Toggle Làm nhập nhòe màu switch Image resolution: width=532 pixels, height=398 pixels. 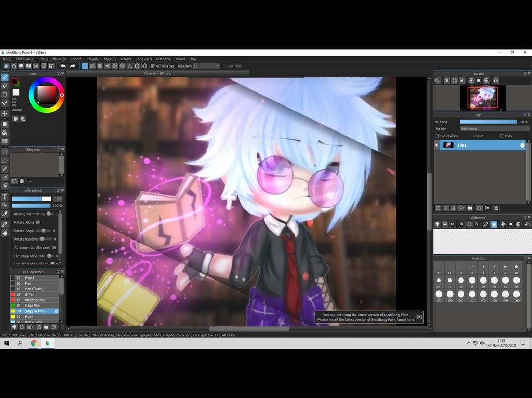click(50, 256)
